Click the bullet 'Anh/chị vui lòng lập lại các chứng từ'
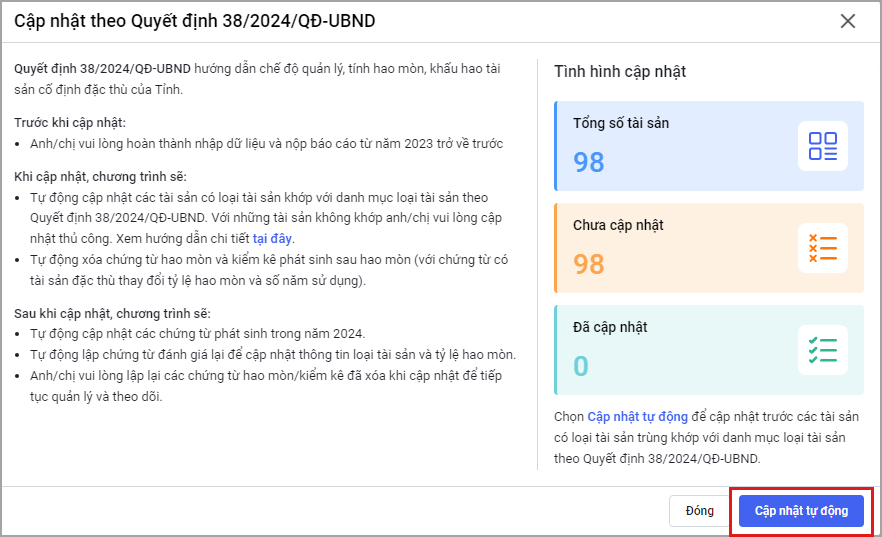The image size is (882, 537). pyautogui.click(x=266, y=386)
